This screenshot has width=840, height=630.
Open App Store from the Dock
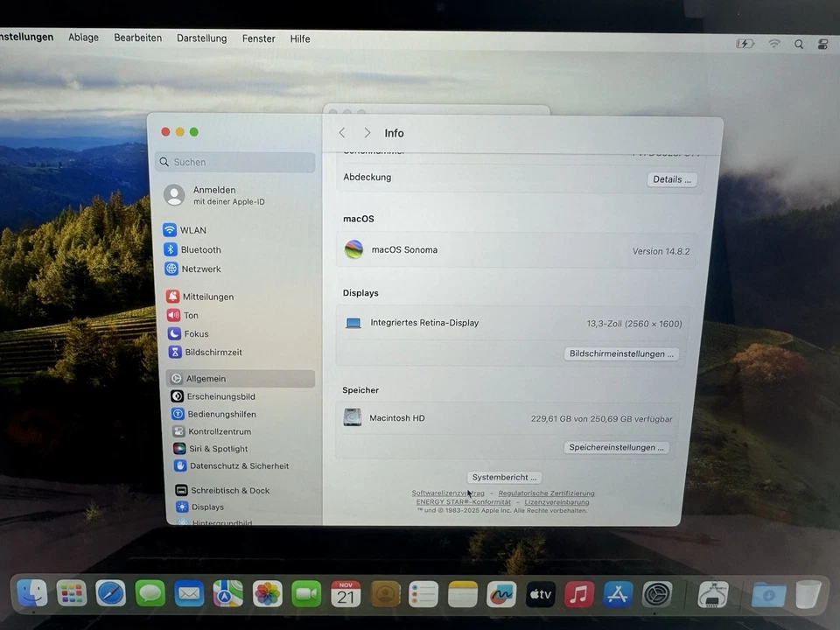618,594
